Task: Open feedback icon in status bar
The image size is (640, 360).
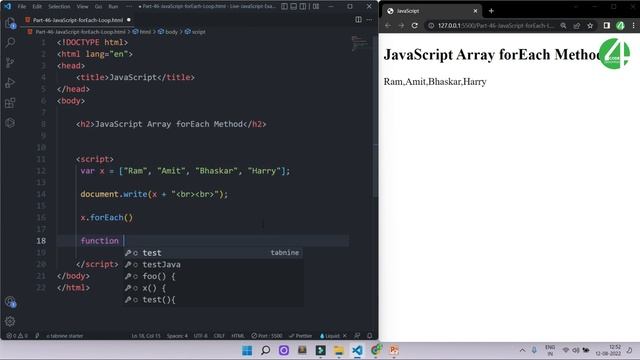Action: tap(357, 336)
